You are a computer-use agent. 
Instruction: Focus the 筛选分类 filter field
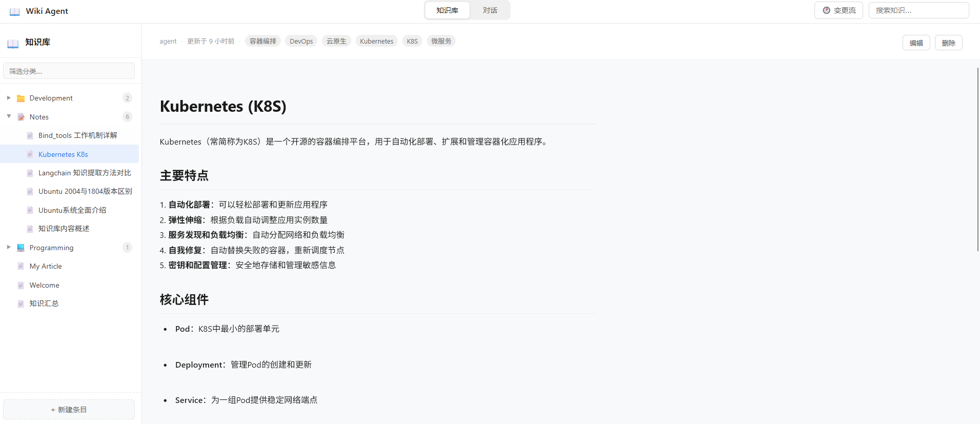tap(69, 71)
